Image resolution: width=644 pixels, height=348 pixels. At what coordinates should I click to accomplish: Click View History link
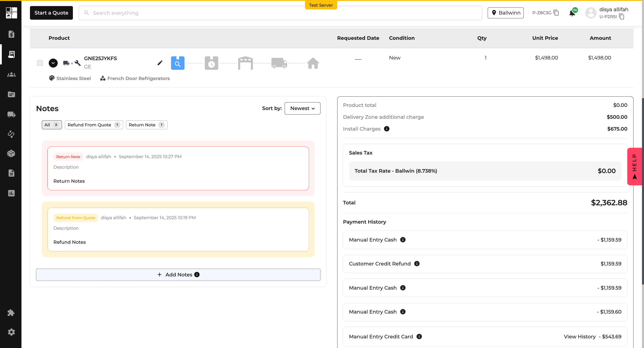pos(580,337)
